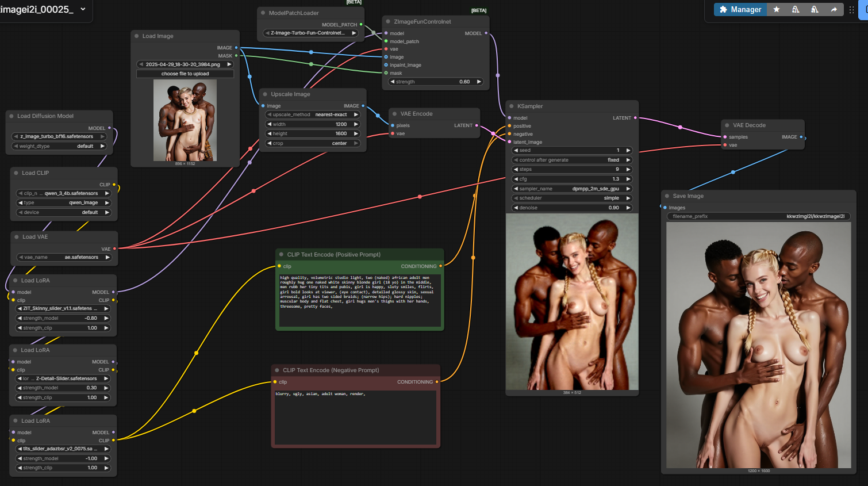Select previous image file with left arrow in Load Image
Image resolution: width=868 pixels, height=486 pixels.
point(141,64)
